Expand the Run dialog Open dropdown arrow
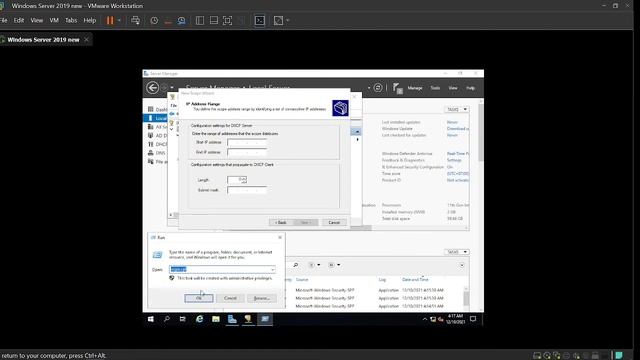640x360 pixels. click(x=273, y=269)
